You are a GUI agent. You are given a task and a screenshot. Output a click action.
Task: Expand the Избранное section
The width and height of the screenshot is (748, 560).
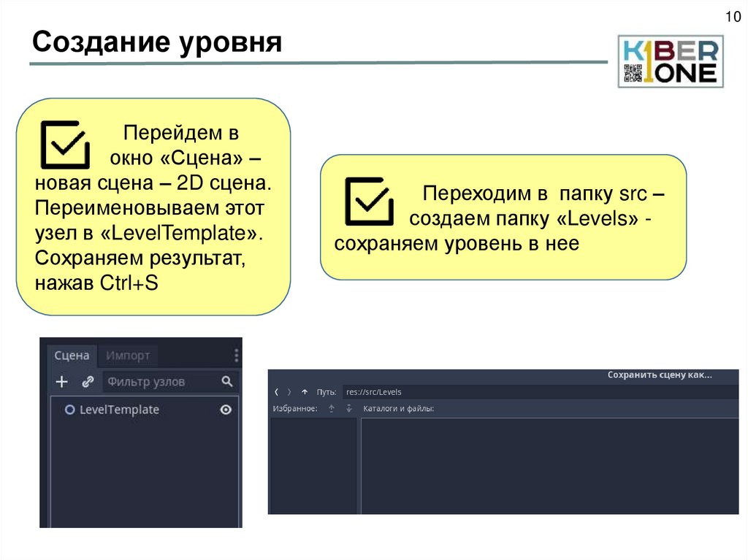click(296, 409)
